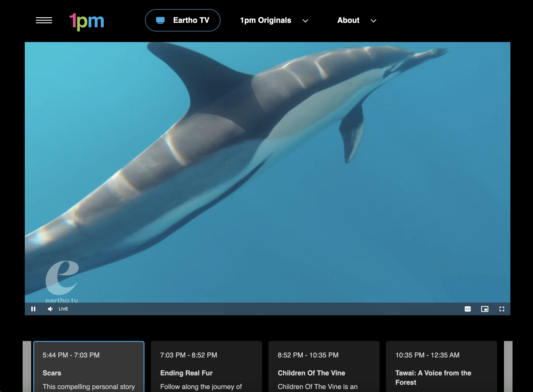Enable picture-in-picture mode

tap(485, 309)
